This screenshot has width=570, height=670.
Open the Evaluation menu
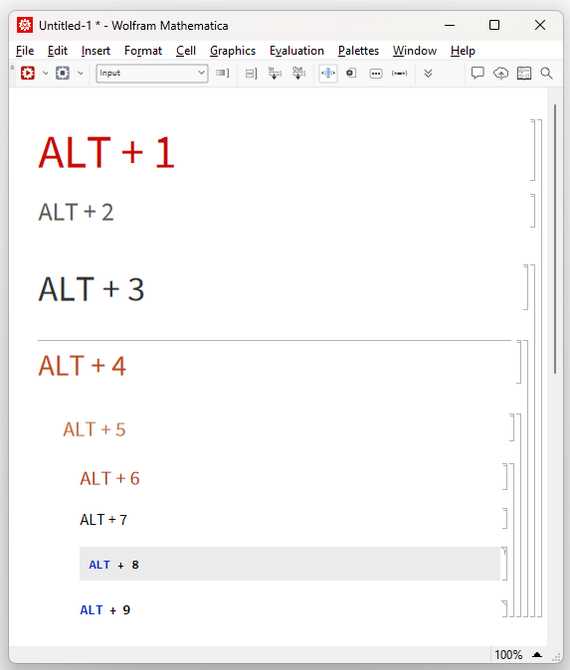pyautogui.click(x=297, y=51)
